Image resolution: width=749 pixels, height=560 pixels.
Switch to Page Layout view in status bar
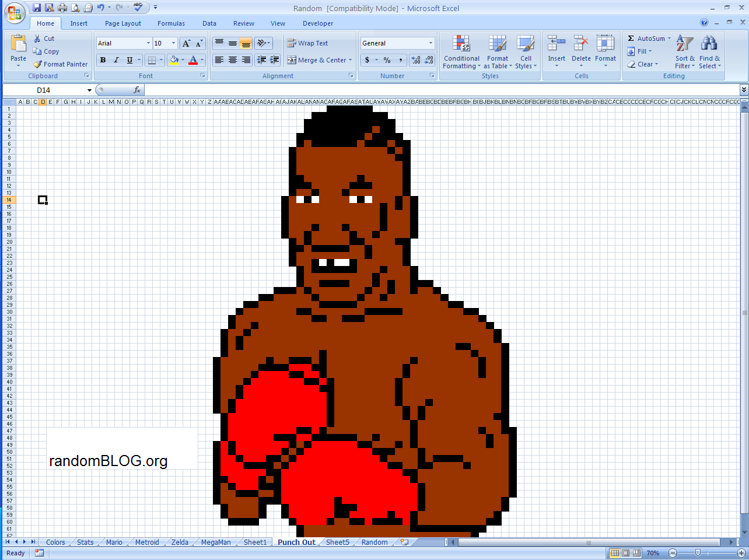click(x=625, y=553)
